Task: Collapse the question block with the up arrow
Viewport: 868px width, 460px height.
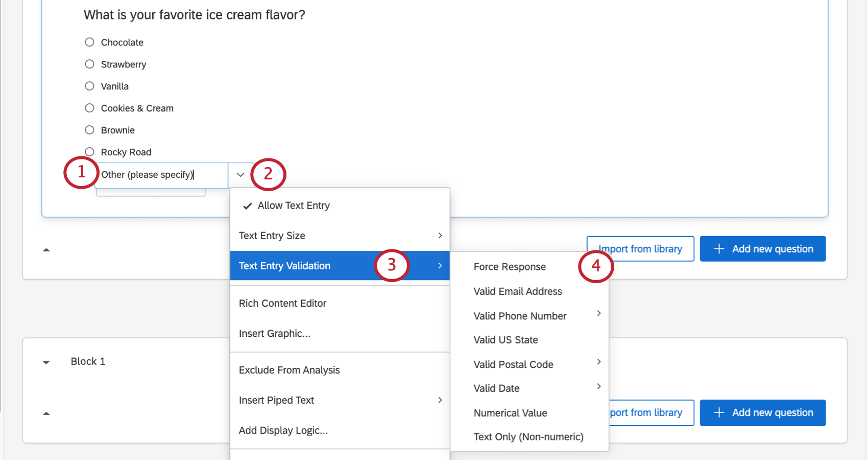Action: coord(46,249)
